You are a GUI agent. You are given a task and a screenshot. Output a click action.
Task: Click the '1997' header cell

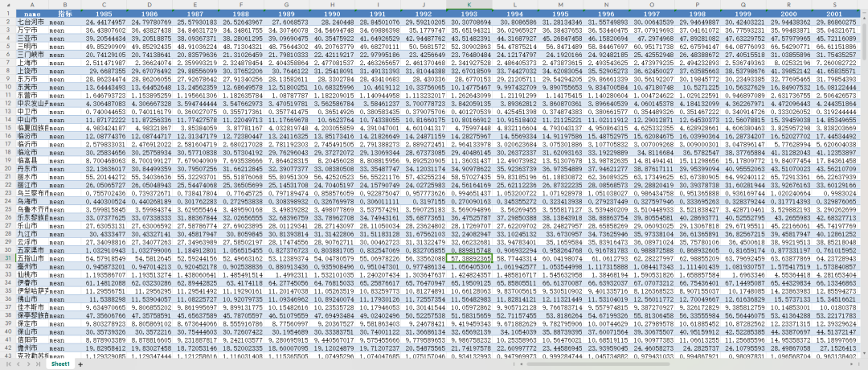(652, 13)
